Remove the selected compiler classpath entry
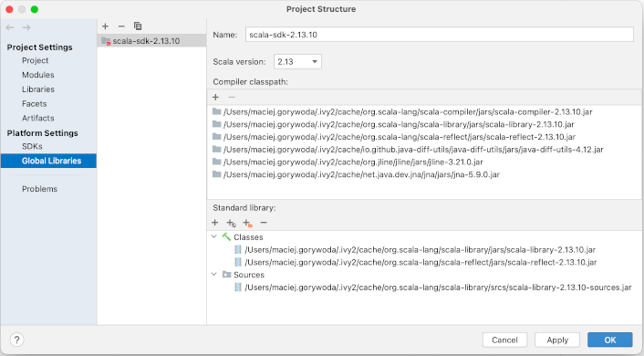 coord(232,97)
